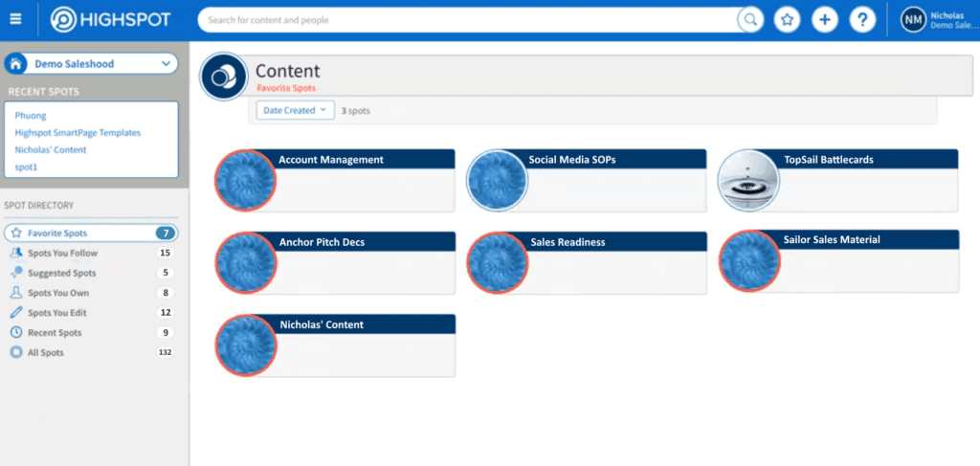Open recent spot Phuong
Screen dimensions: 980x466
click(31, 116)
